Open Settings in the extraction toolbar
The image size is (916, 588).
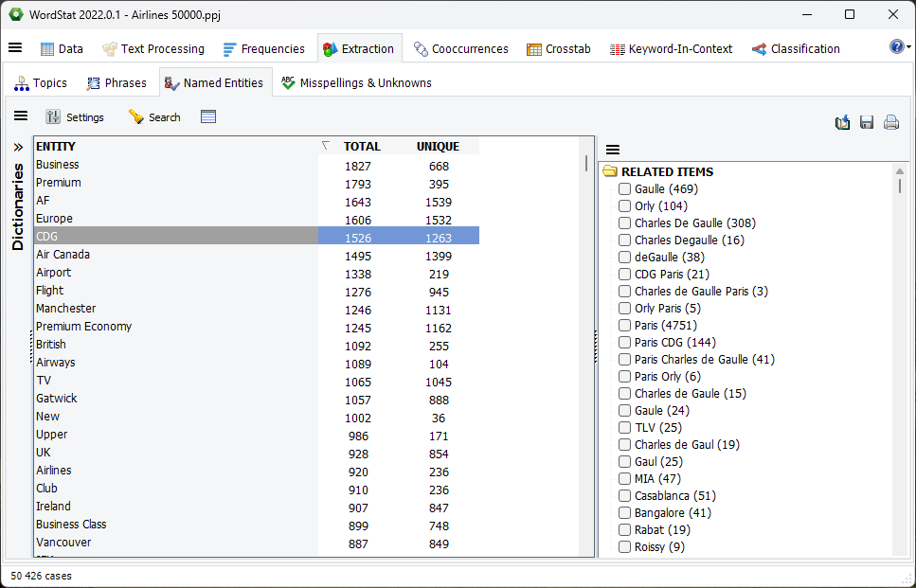(76, 116)
